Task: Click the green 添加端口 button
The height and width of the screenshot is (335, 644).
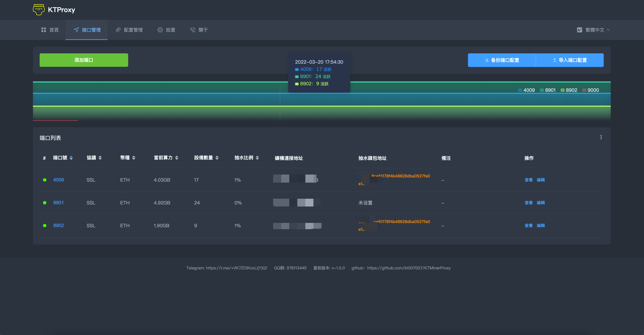Action: (84, 60)
